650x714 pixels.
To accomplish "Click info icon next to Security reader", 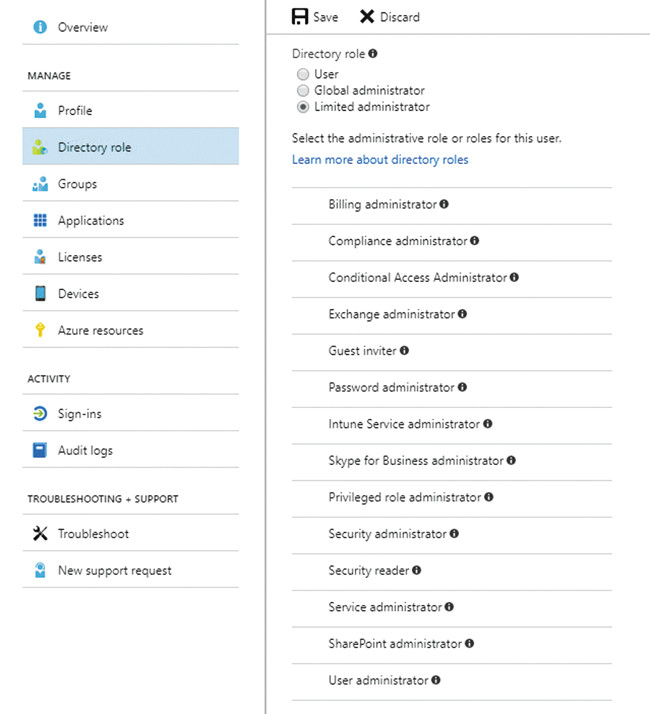I will pyautogui.click(x=417, y=570).
